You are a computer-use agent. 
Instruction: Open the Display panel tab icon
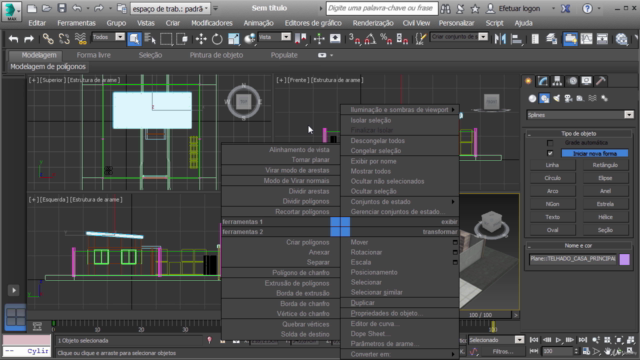point(587,81)
